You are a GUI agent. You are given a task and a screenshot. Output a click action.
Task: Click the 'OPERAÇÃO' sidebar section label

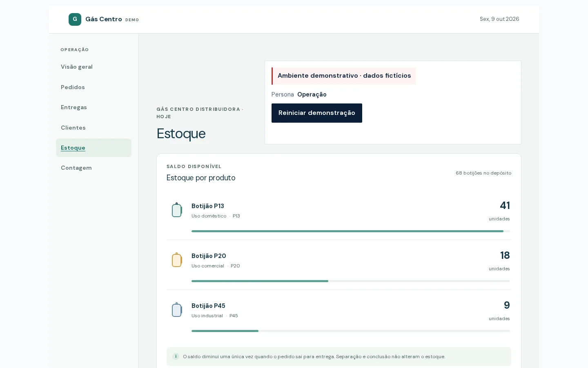point(75,50)
